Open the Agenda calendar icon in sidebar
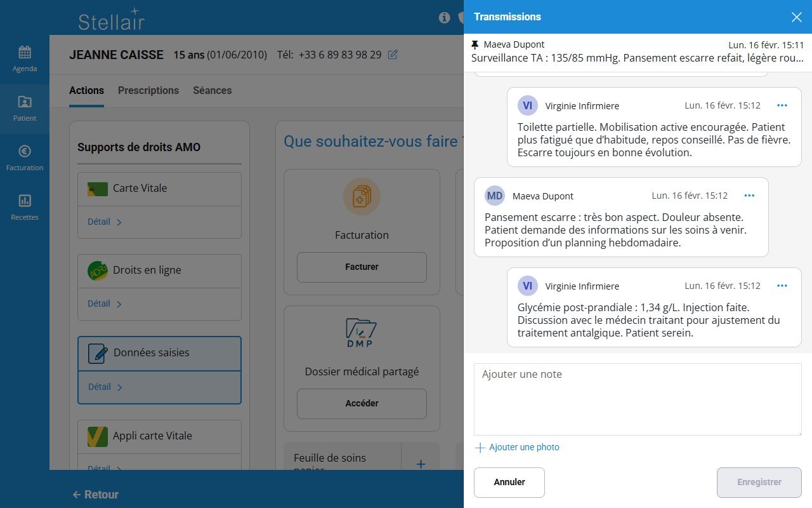The image size is (812, 508). point(25,53)
